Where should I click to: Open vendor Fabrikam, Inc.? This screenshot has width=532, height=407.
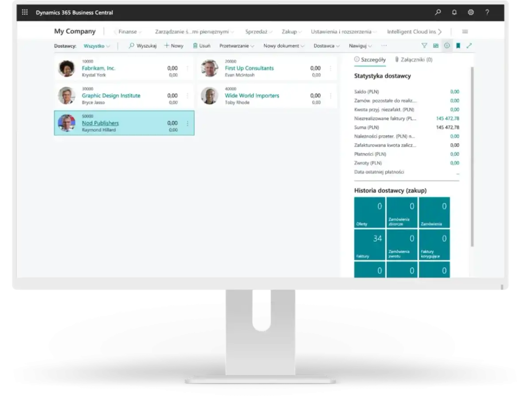(98, 68)
